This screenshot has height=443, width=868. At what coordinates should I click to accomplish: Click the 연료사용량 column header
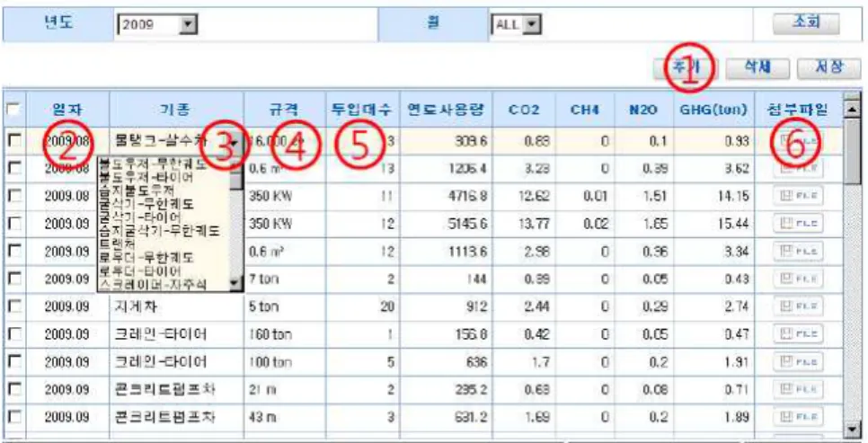pos(447,111)
